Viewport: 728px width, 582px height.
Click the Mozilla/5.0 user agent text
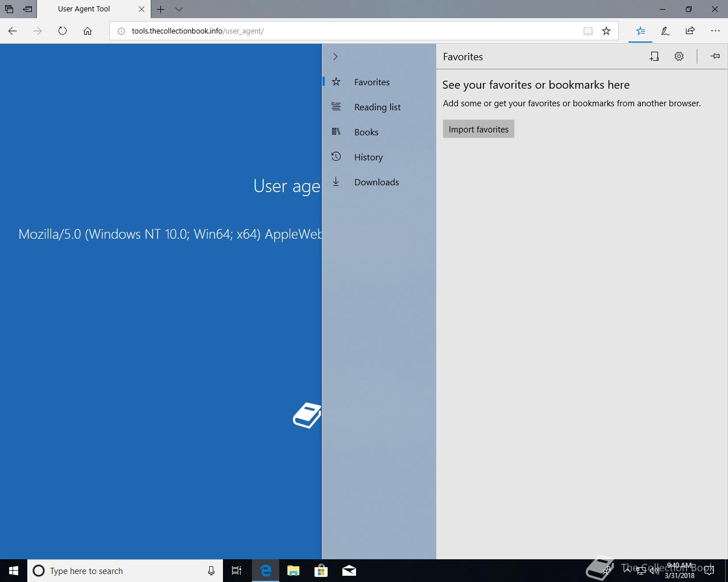click(x=170, y=234)
